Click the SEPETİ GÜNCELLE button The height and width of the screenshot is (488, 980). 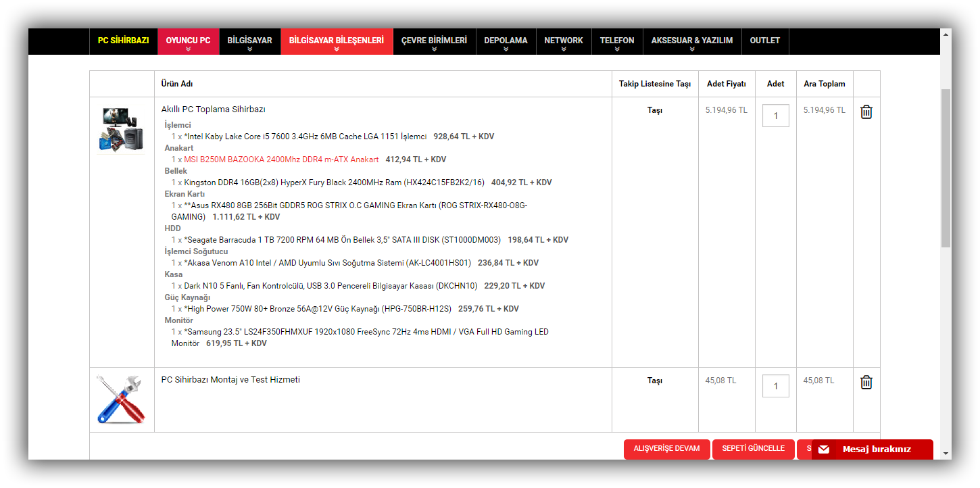(x=754, y=449)
